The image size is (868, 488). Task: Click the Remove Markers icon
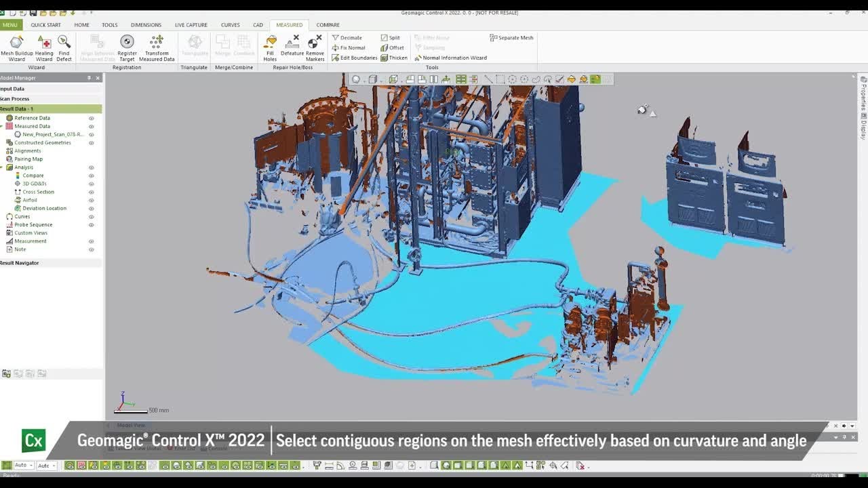(x=315, y=48)
